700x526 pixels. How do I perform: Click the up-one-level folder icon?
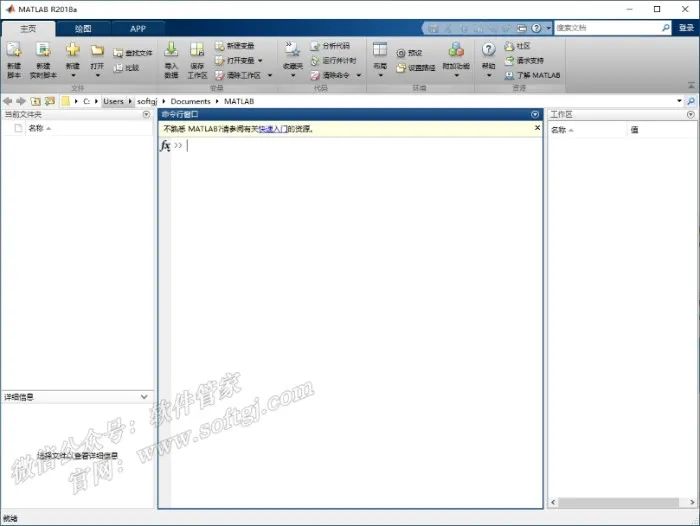[x=35, y=101]
